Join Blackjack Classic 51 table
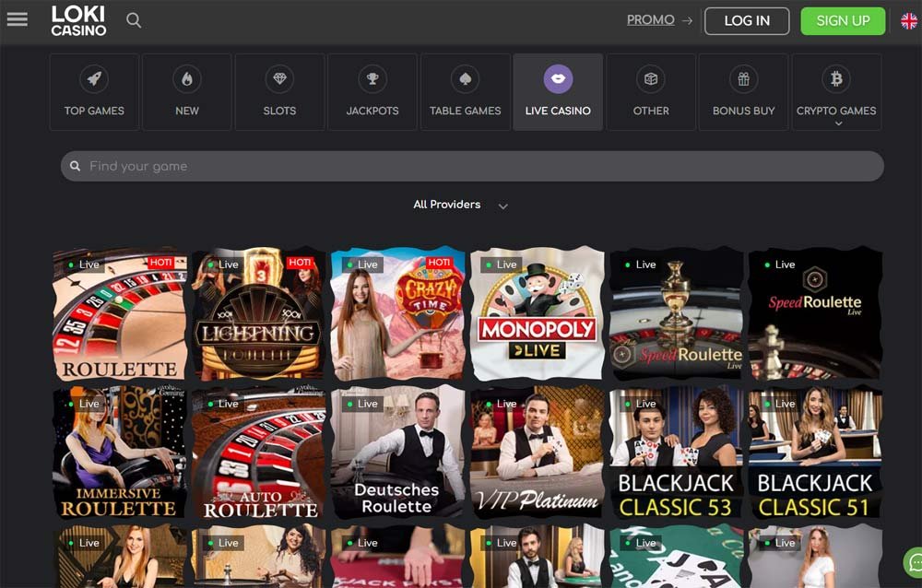 tap(816, 453)
